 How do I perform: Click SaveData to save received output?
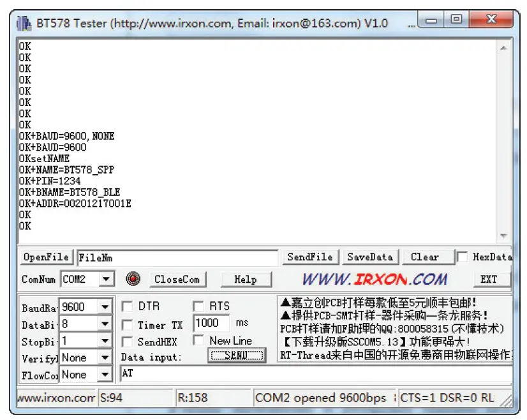tap(370, 257)
